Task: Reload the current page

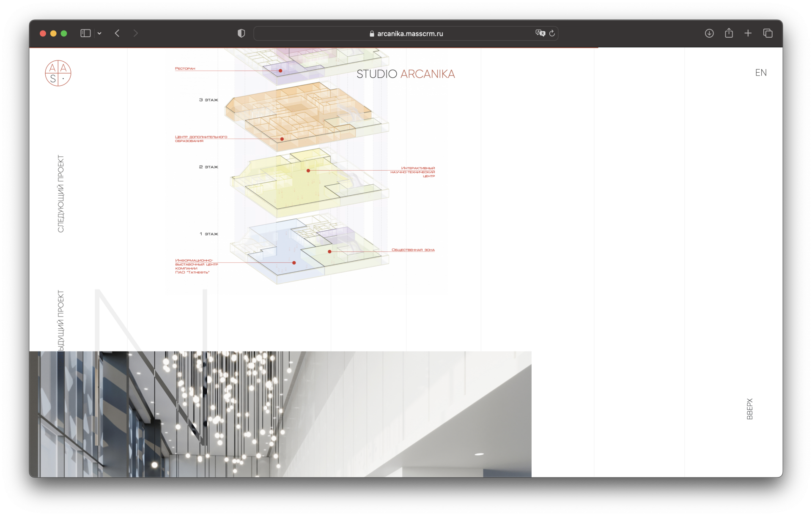Action: click(552, 33)
